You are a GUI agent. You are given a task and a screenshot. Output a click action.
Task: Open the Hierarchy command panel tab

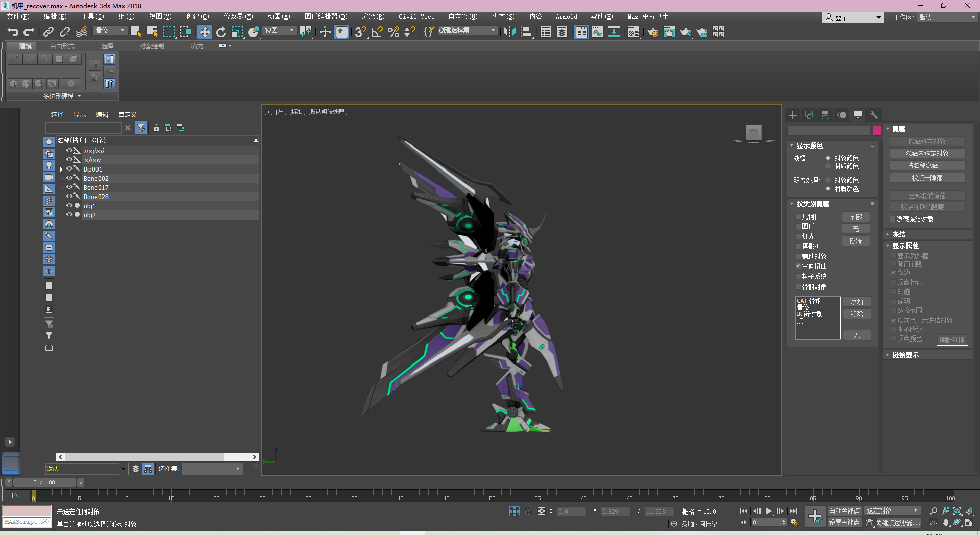pos(825,115)
